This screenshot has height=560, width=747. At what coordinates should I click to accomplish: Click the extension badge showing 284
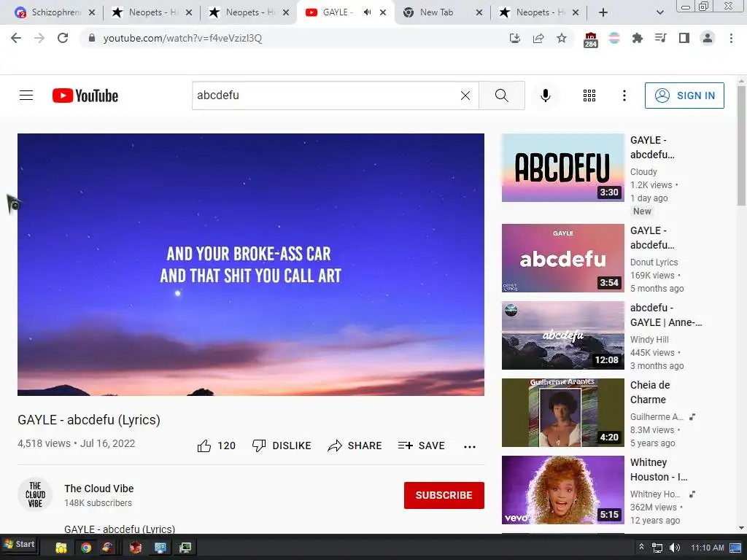[591, 39]
